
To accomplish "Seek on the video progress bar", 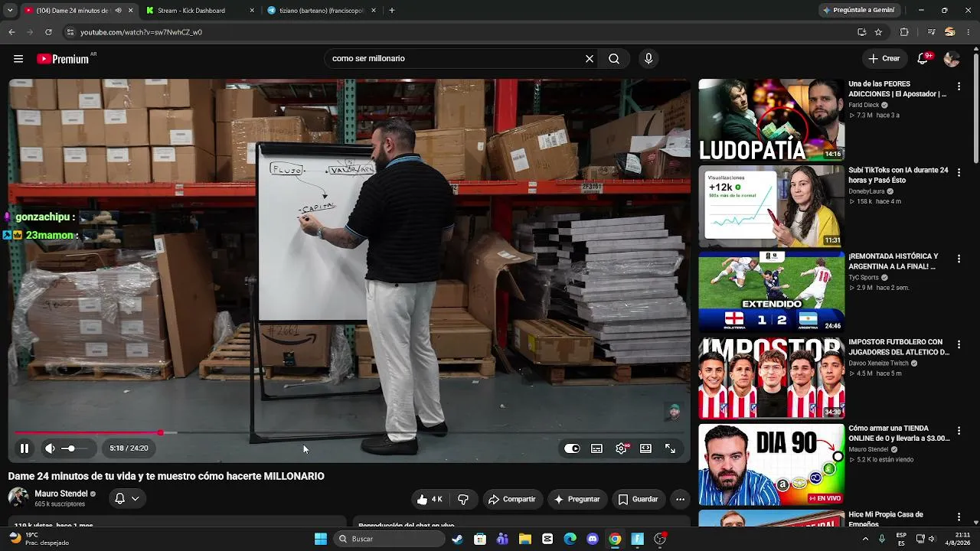I will [349, 432].
